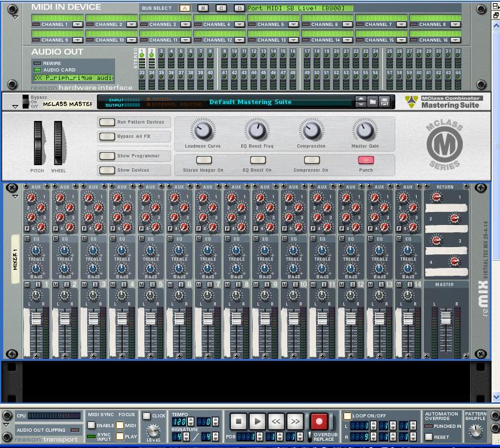Click the red Record button

(319, 421)
